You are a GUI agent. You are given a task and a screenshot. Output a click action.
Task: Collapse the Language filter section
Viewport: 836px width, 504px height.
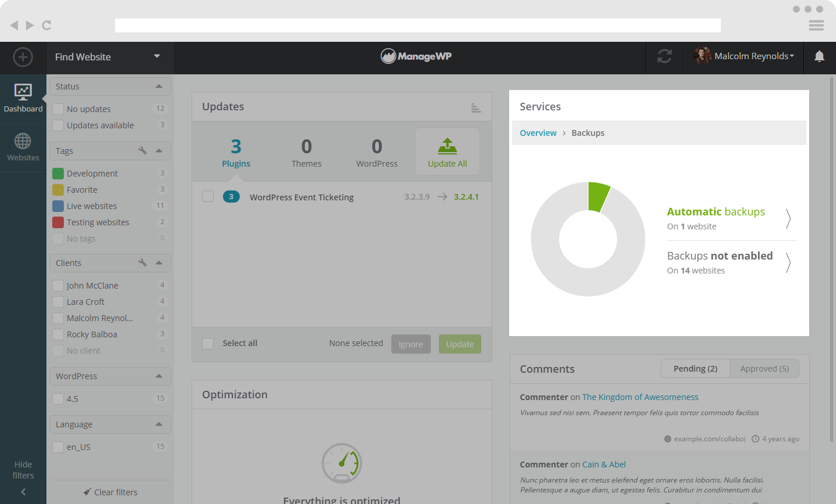point(159,424)
